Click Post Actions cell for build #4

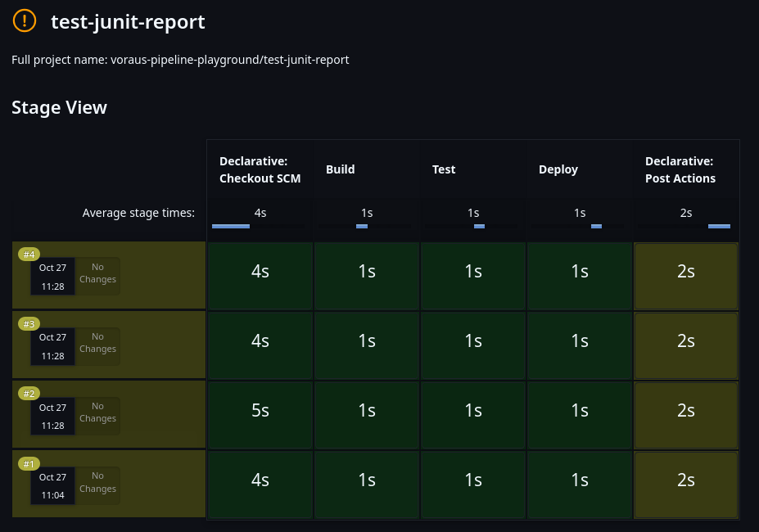click(x=686, y=272)
